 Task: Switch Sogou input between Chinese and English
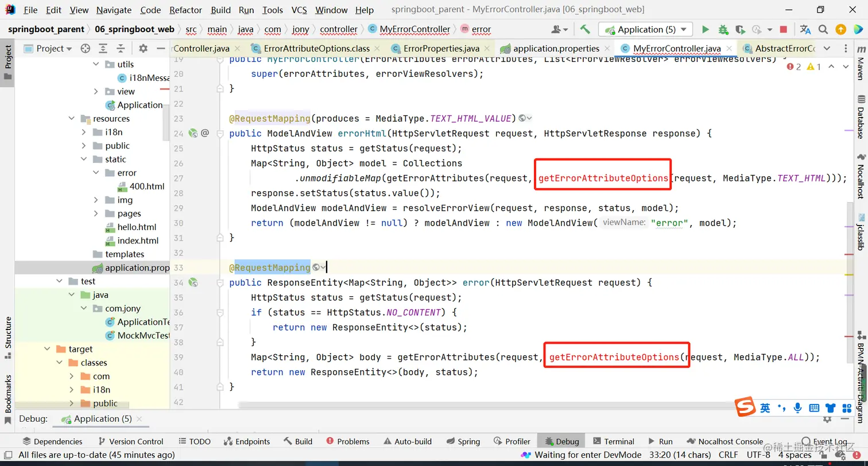coord(765,408)
